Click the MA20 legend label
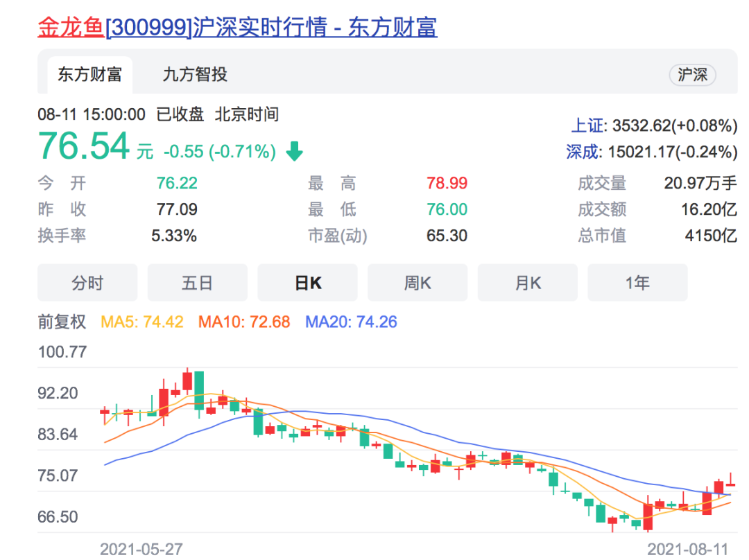Viewport: 749px width, 560px height. tap(351, 322)
